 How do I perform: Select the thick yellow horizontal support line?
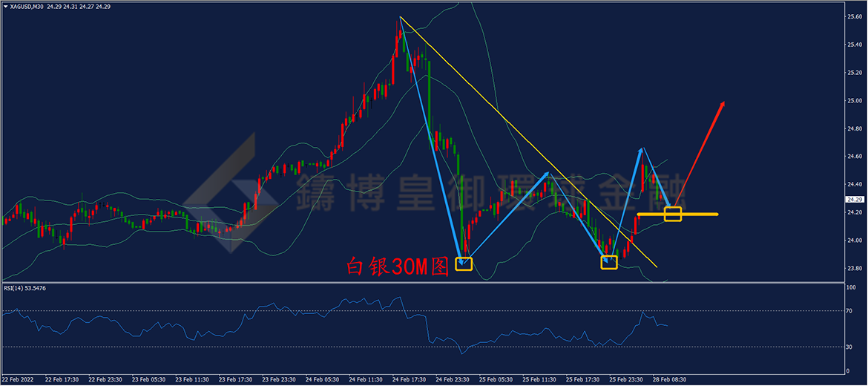[677, 214]
